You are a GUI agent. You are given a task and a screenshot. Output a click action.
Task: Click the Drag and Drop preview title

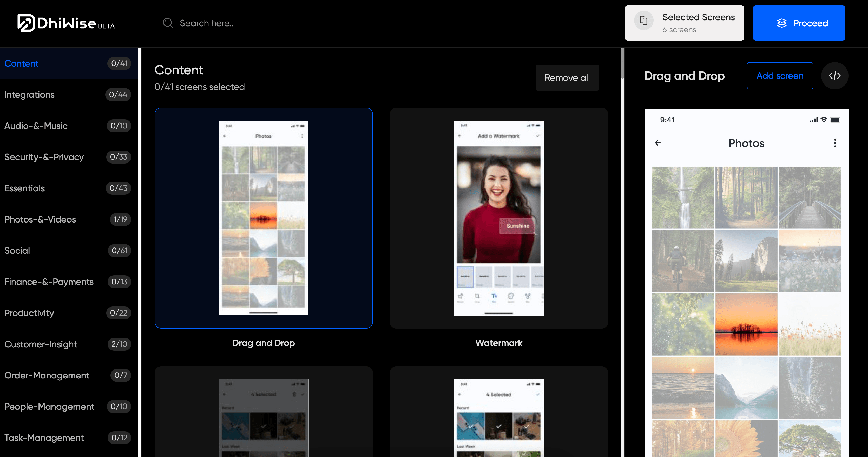(x=684, y=76)
